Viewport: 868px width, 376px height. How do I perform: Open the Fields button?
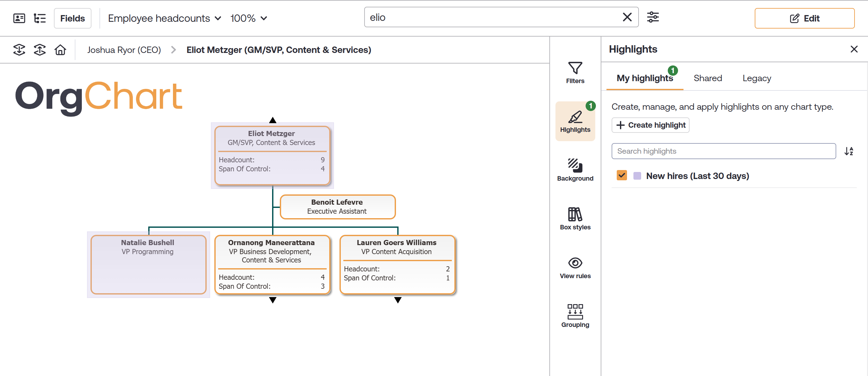73,18
